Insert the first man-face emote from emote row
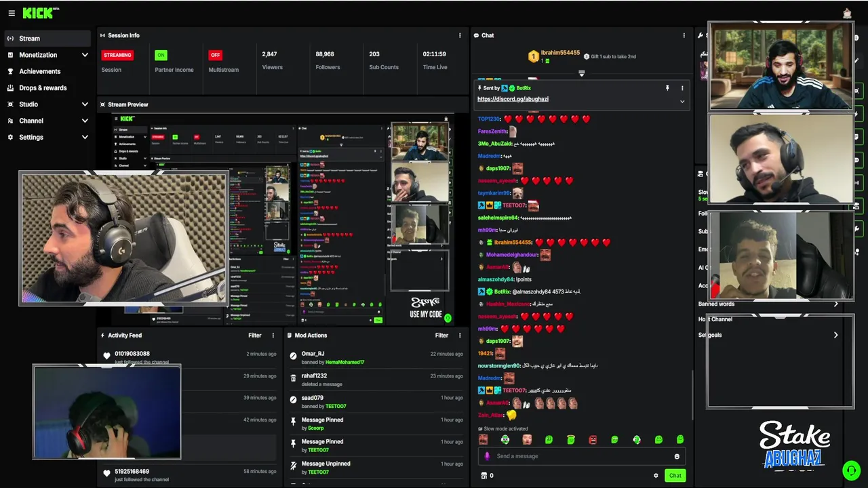Screen dimensions: 868x488 click(483, 440)
